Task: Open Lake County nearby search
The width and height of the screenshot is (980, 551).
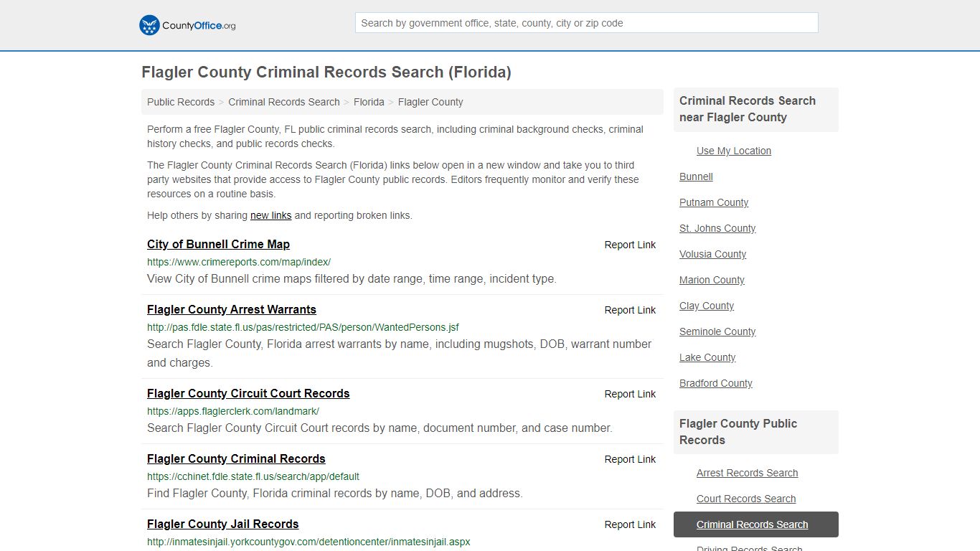Action: 707,357
